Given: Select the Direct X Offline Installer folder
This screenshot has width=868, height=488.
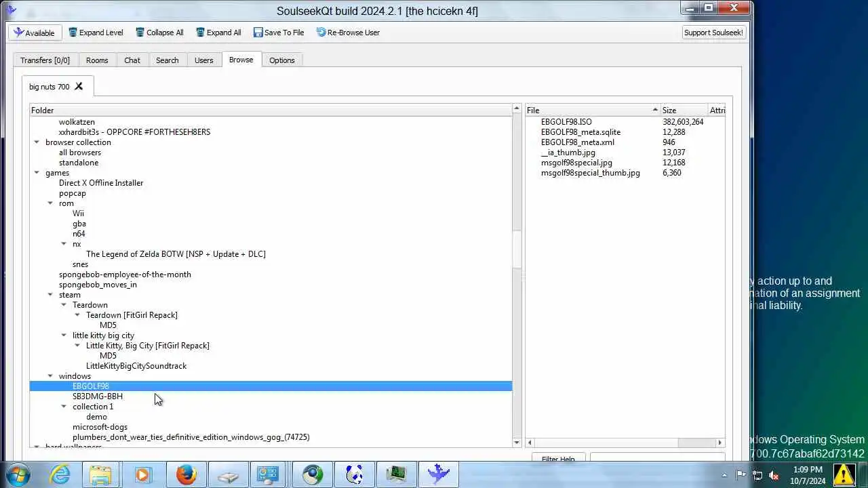Looking at the screenshot, I should point(101,183).
